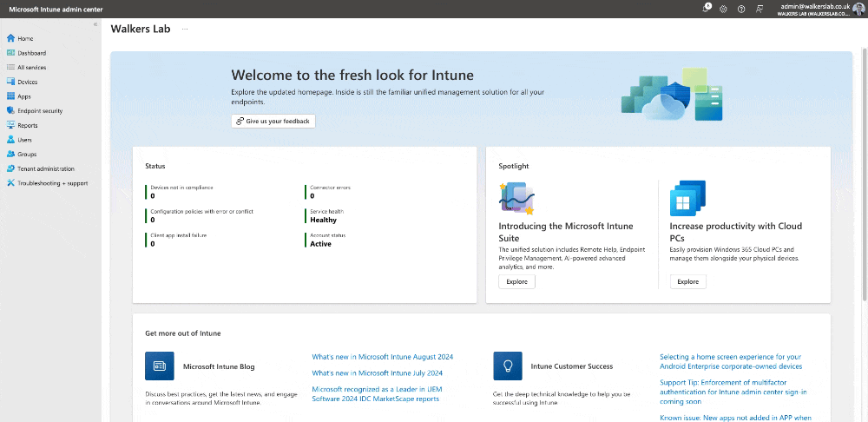Click the vertical page scrollbar
This screenshot has height=422, width=868.
863,174
